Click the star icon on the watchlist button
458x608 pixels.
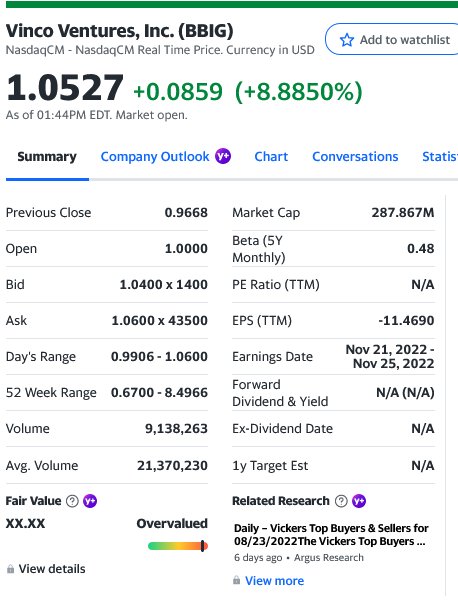[x=347, y=40]
